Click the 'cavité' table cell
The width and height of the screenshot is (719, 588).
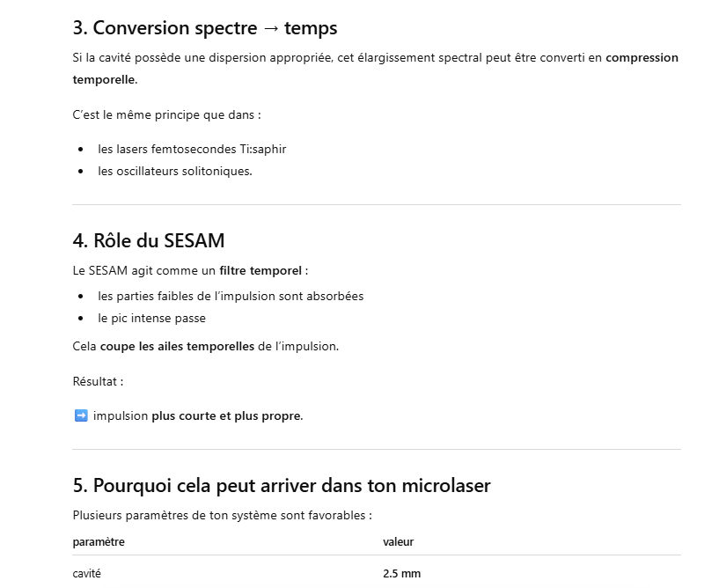point(86,574)
